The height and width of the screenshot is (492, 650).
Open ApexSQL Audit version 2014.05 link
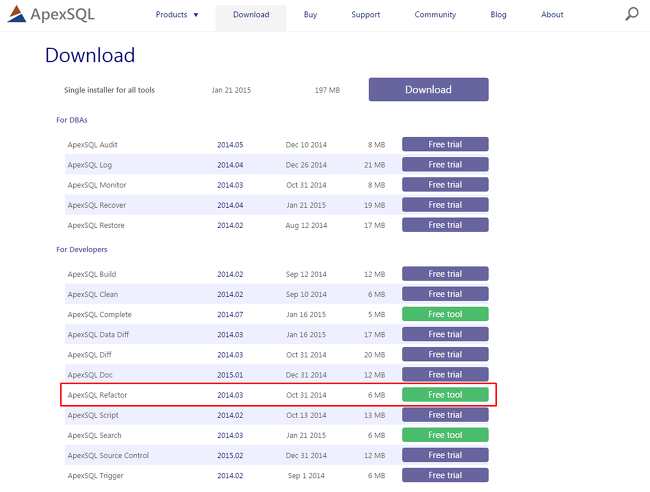tap(230, 145)
